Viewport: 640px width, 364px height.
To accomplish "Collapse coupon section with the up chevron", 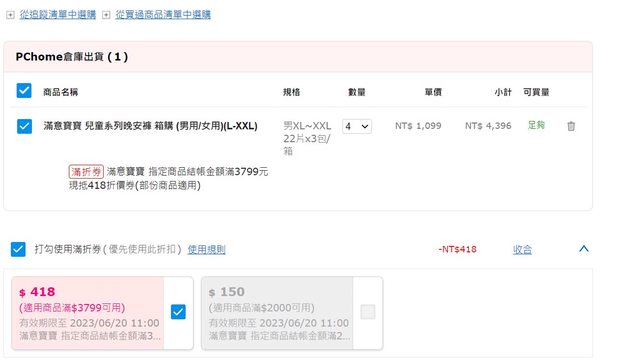I will 584,249.
